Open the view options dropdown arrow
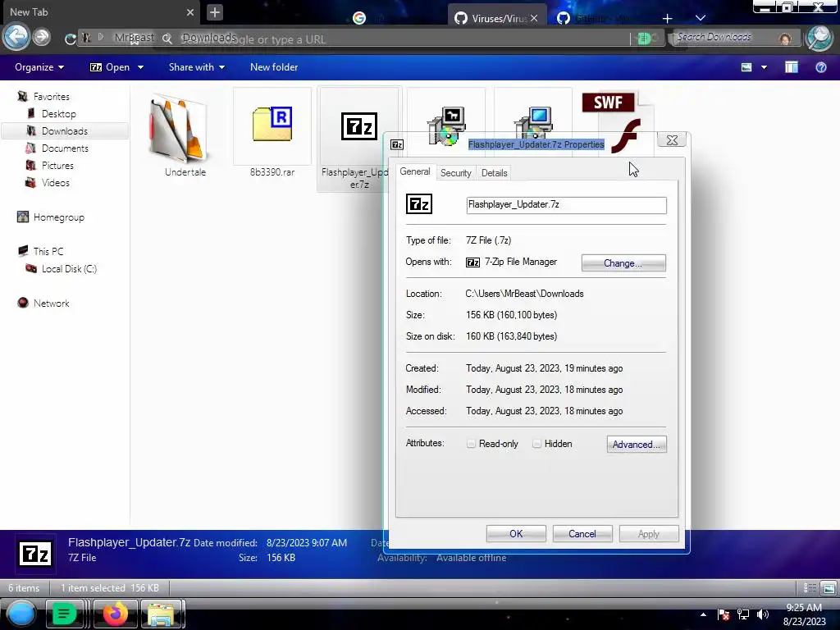 coord(764,67)
